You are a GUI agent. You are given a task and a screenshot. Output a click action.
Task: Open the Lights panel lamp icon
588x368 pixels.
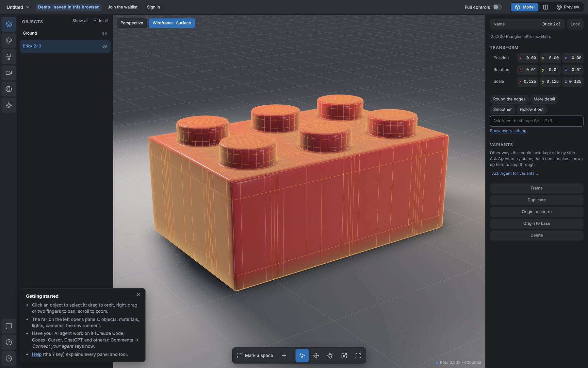[9, 57]
